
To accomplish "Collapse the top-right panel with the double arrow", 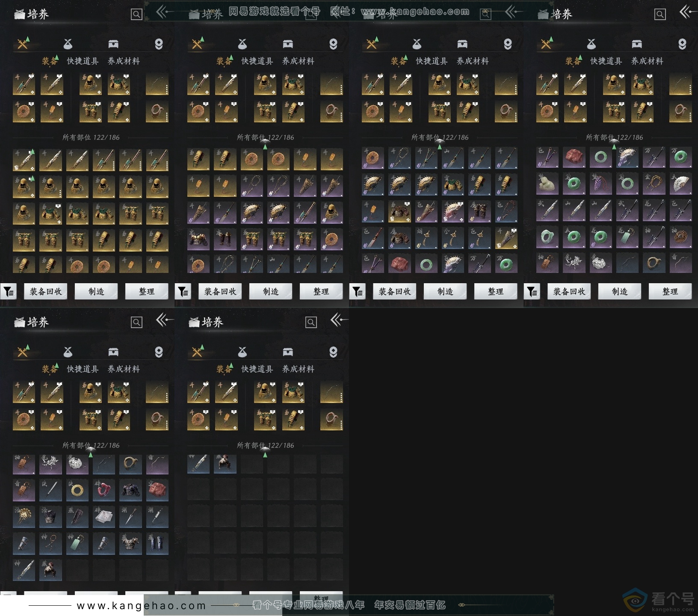I will (x=688, y=12).
